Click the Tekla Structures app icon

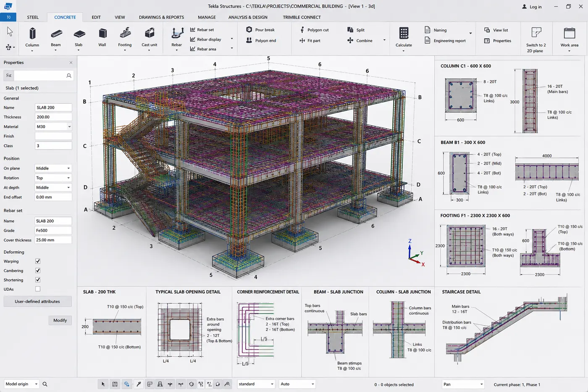(x=8, y=6)
